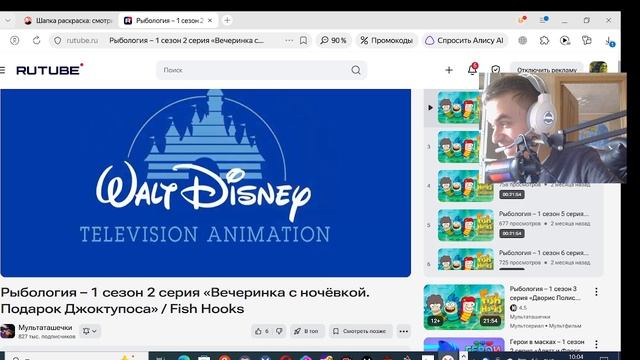Click the Walt Disney video player area
Viewport: 640px width, 360px height.
[x=205, y=183]
